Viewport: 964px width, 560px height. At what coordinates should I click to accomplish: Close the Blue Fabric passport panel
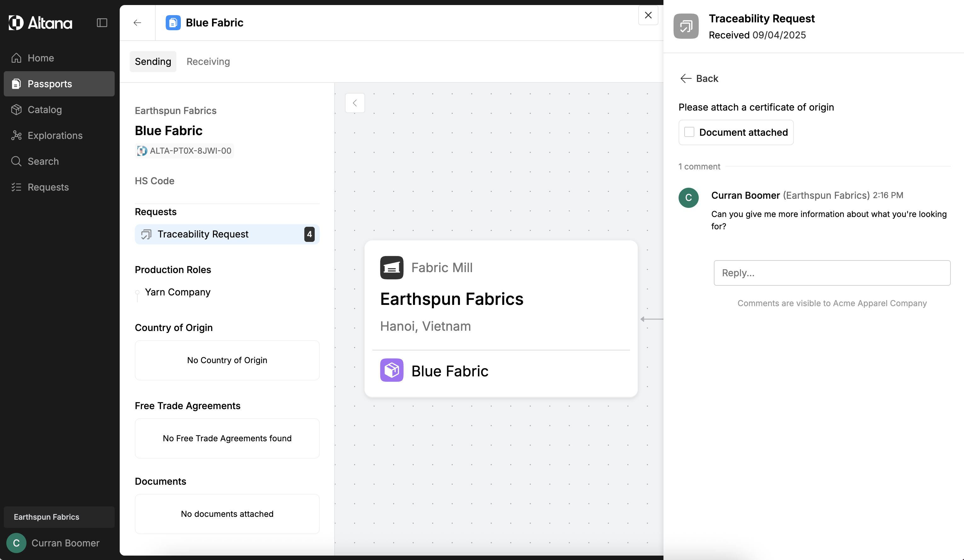(648, 15)
